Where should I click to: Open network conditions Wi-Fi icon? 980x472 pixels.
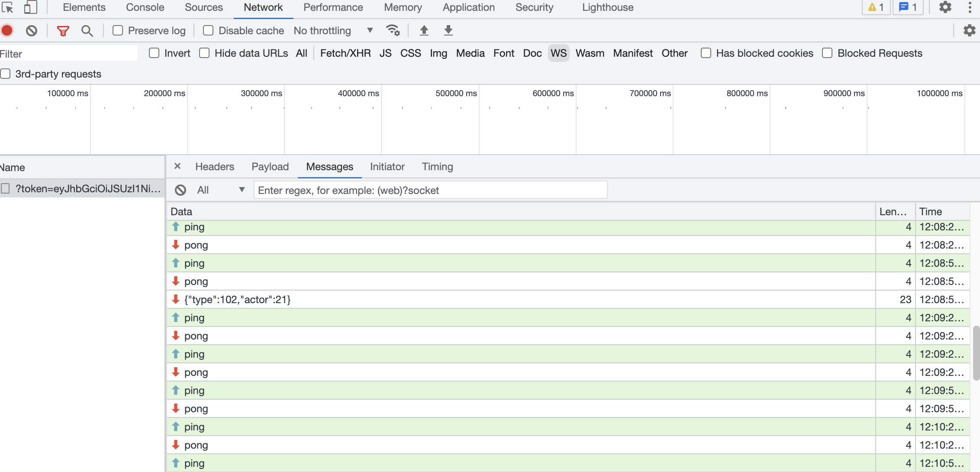393,30
